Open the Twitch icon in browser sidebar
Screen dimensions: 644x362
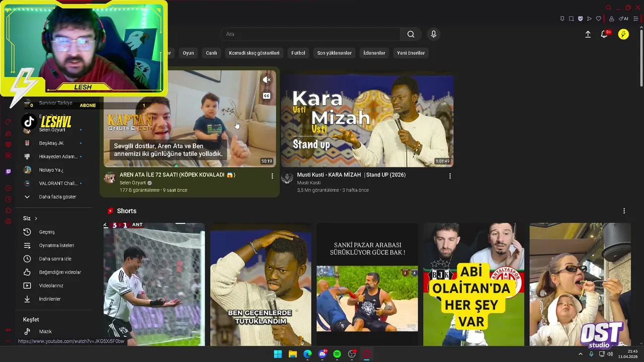point(8,171)
